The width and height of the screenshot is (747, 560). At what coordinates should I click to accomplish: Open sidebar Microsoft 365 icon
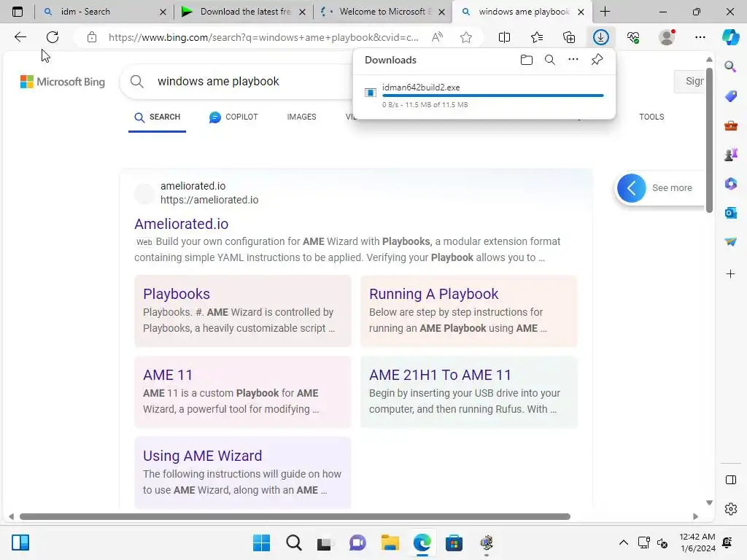(x=730, y=183)
